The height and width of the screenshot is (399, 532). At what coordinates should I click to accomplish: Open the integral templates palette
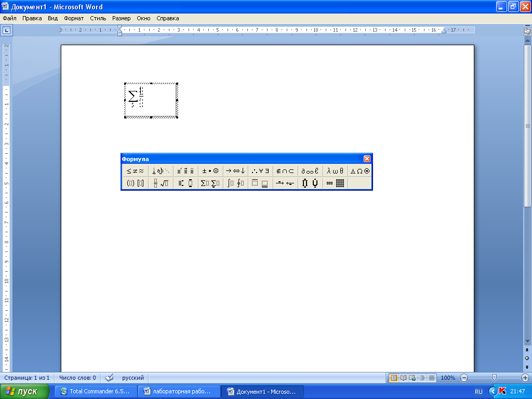point(235,183)
